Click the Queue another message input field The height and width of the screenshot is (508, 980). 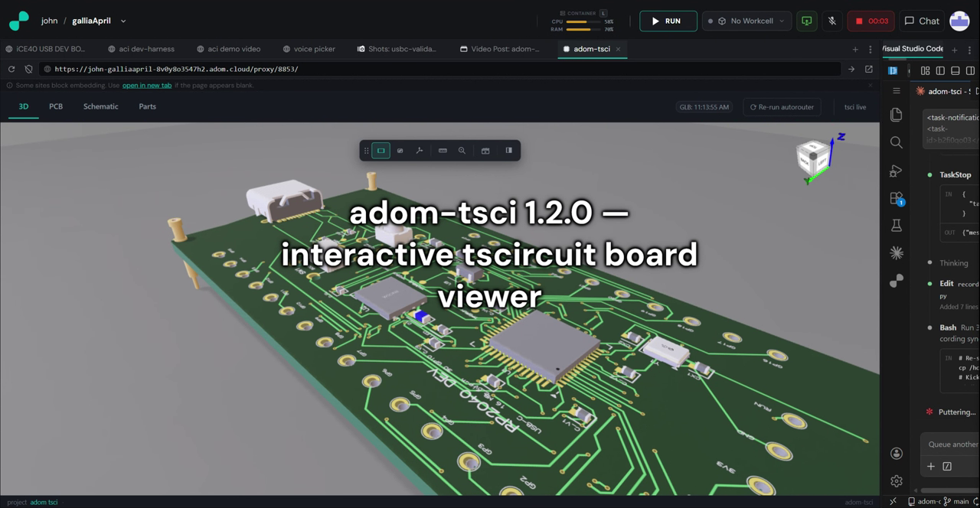(951, 444)
